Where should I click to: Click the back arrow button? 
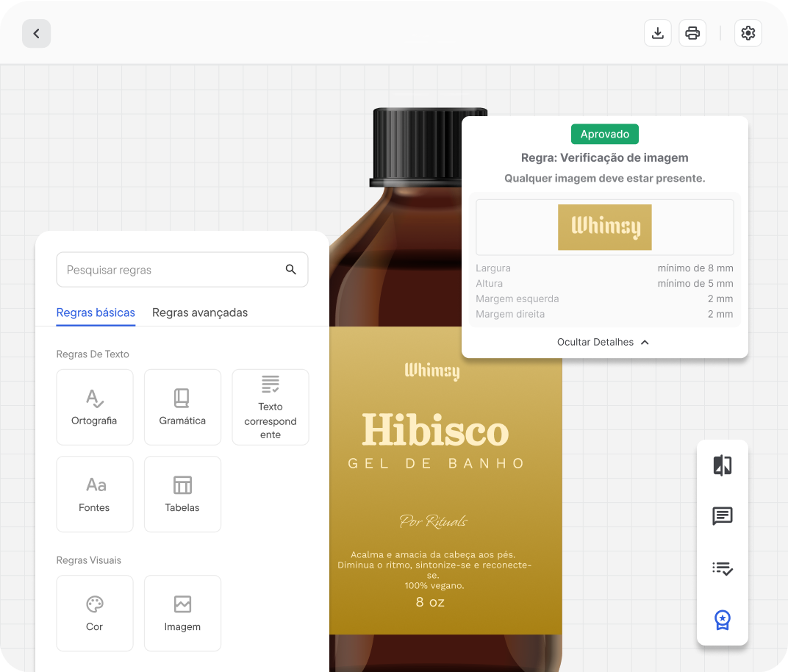[36, 34]
